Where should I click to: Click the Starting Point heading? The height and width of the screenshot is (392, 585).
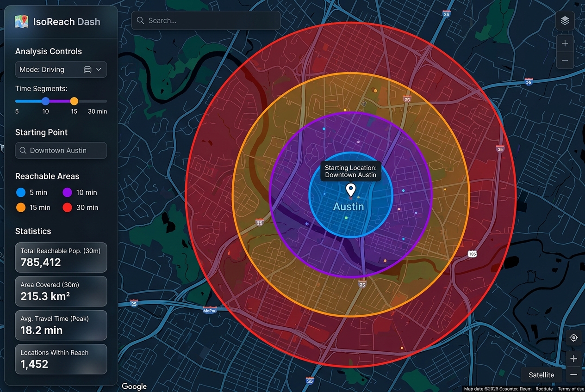[42, 132]
